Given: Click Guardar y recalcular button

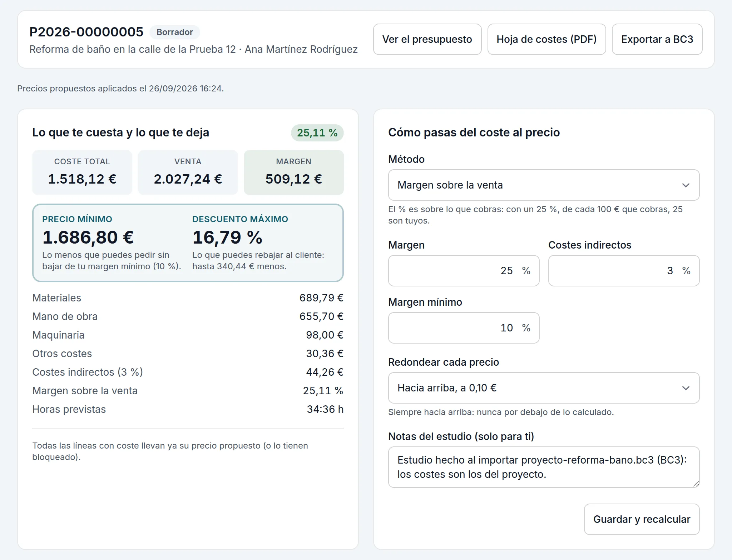Looking at the screenshot, I should (x=642, y=519).
